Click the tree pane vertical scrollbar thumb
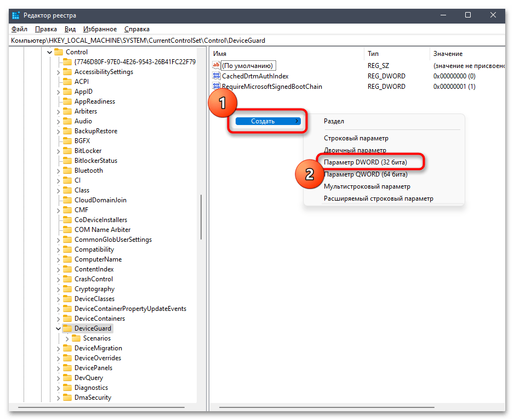 [x=201, y=217]
